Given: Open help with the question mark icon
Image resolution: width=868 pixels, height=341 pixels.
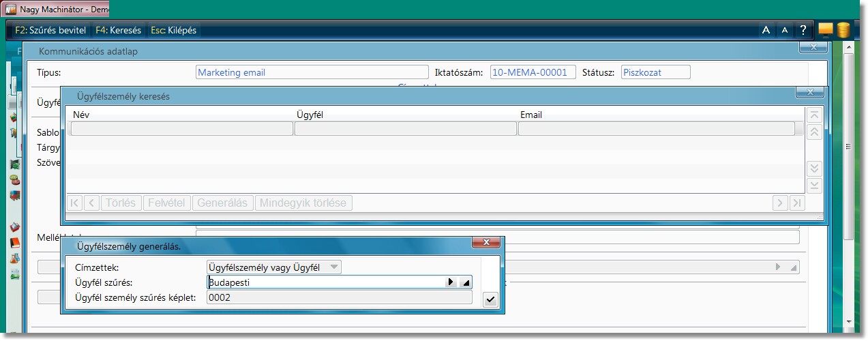Looking at the screenshot, I should pyautogui.click(x=803, y=30).
